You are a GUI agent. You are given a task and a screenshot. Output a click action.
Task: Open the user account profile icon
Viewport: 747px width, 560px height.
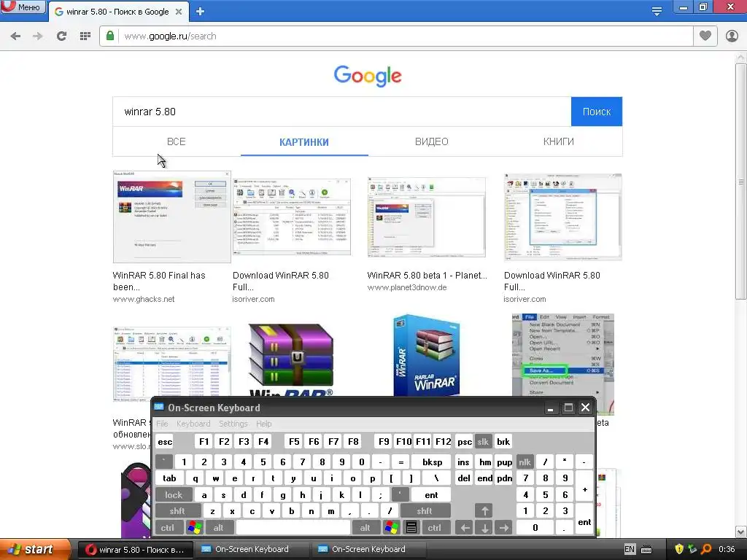click(x=732, y=36)
